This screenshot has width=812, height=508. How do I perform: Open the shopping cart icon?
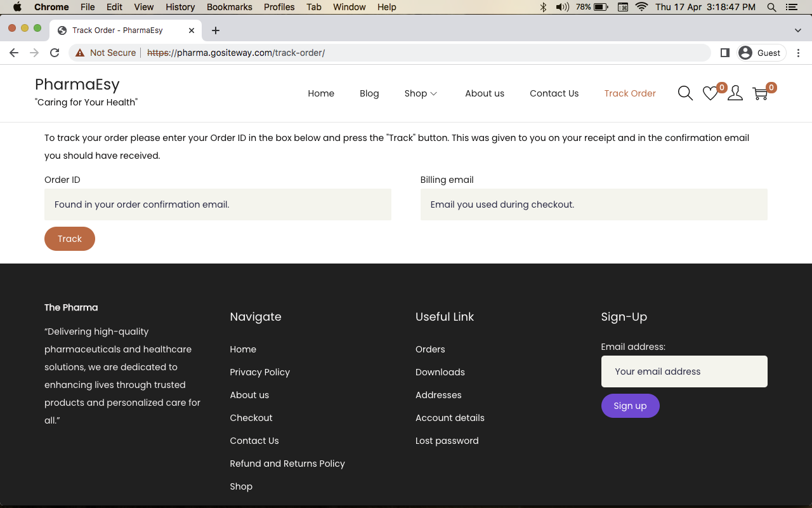pyautogui.click(x=760, y=93)
